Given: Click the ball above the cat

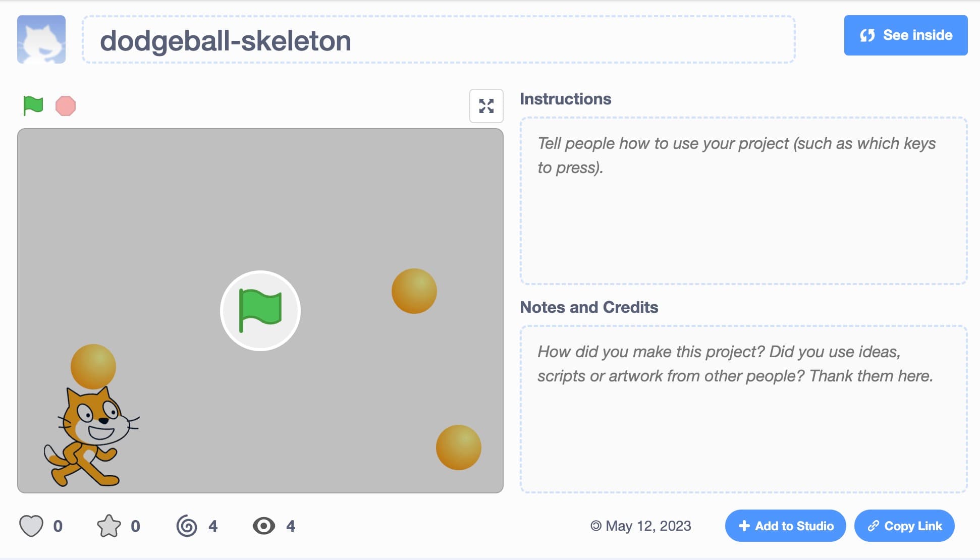Looking at the screenshot, I should pyautogui.click(x=93, y=367).
